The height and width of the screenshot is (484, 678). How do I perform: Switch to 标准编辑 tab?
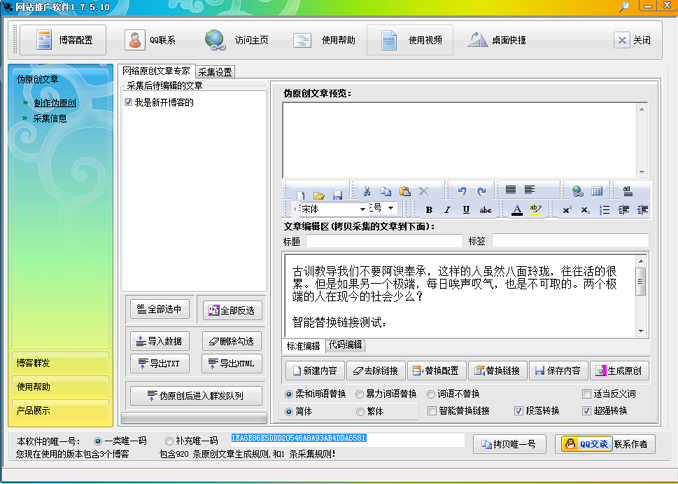click(x=304, y=346)
